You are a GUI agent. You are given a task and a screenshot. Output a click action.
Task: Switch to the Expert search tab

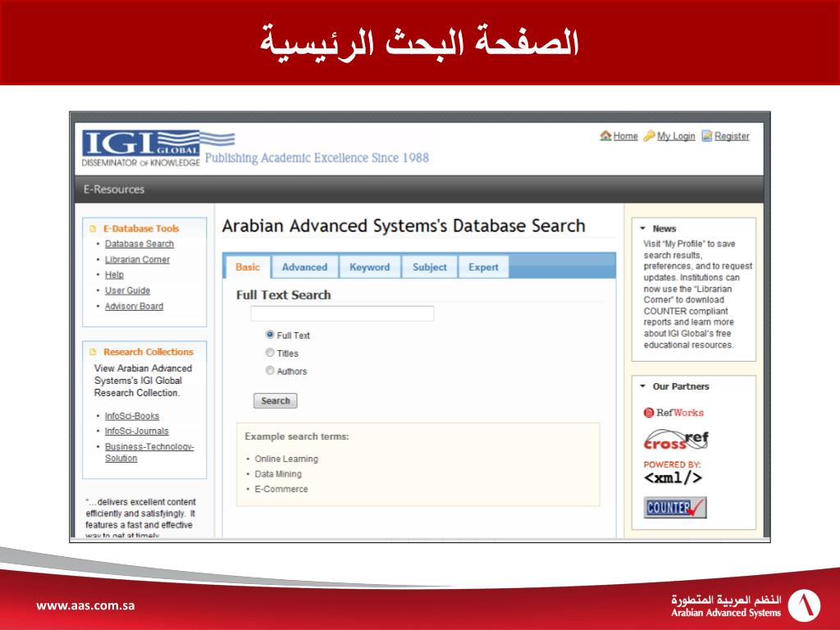483,267
